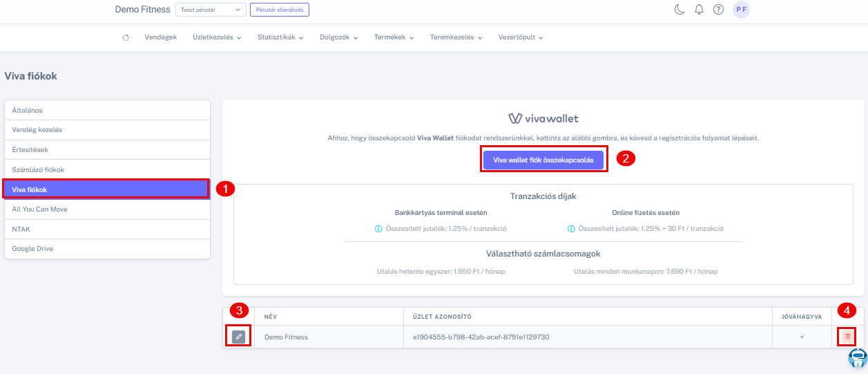
Task: Click Tranzakciós díjak heading
Action: pyautogui.click(x=543, y=196)
